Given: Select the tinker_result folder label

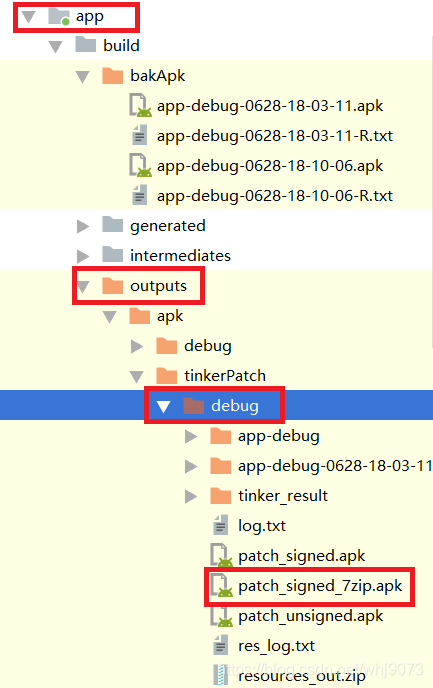Looking at the screenshot, I should [283, 496].
